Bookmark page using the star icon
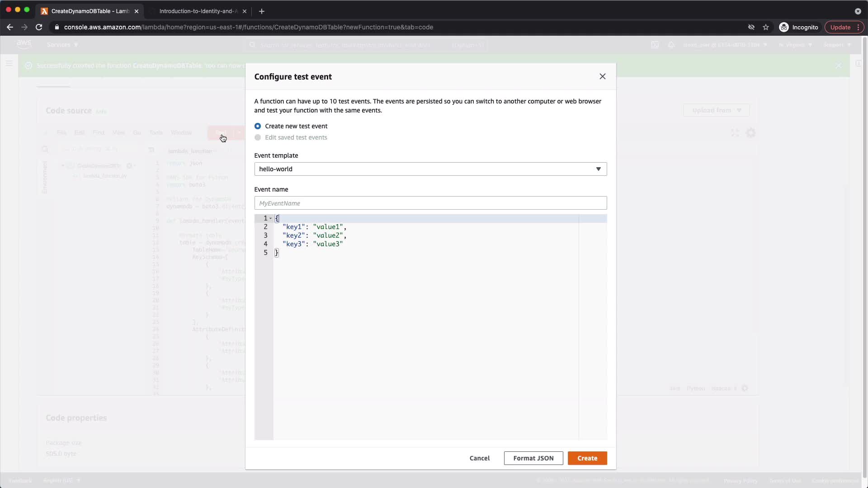 pos(766,27)
